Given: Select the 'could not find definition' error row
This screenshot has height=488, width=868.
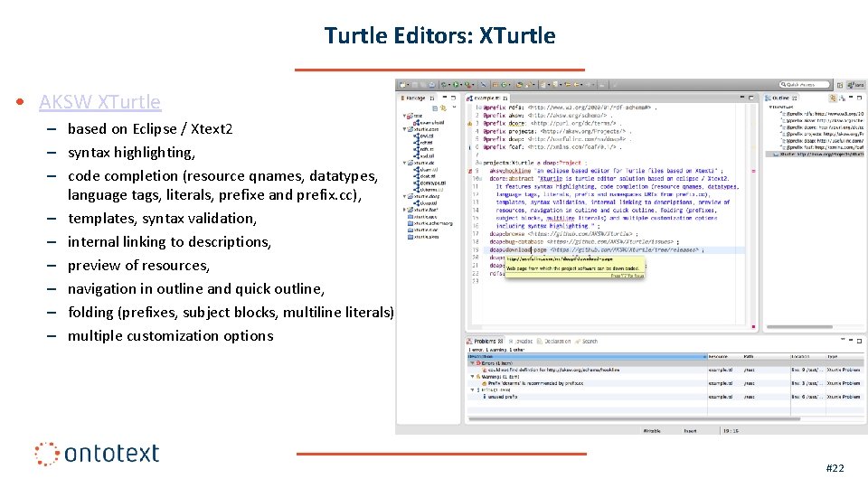Looking at the screenshot, I should (665, 370).
